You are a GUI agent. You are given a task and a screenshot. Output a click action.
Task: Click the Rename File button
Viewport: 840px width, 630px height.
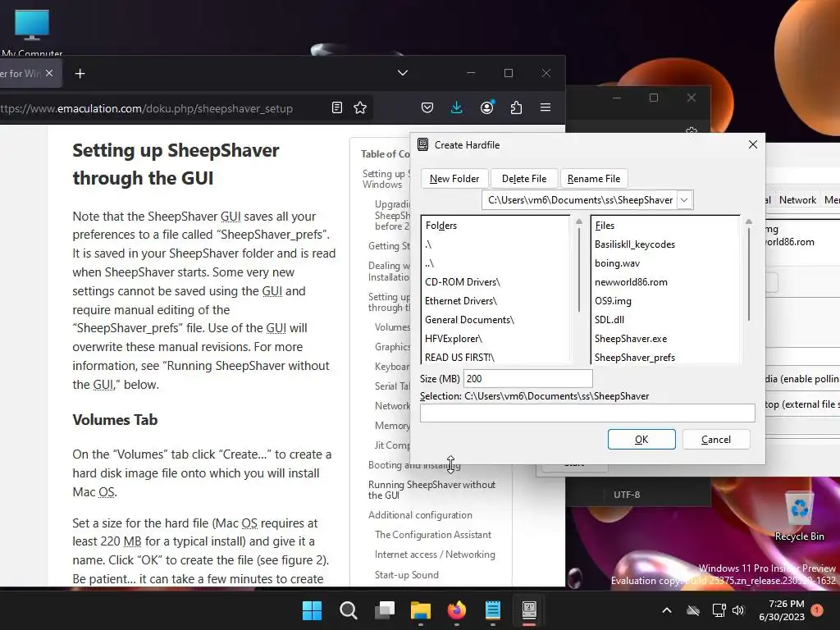(594, 178)
